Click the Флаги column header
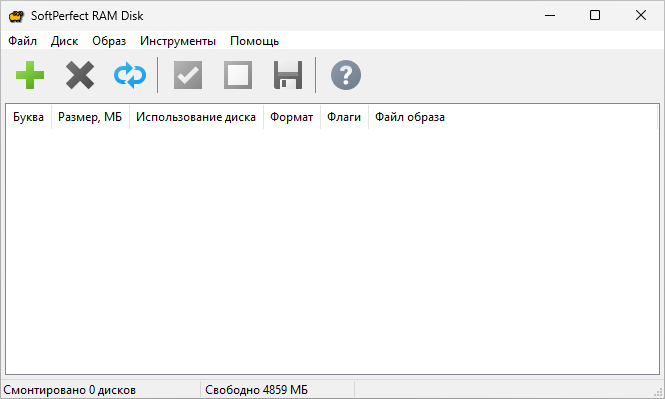This screenshot has height=399, width=665. pyautogui.click(x=344, y=117)
